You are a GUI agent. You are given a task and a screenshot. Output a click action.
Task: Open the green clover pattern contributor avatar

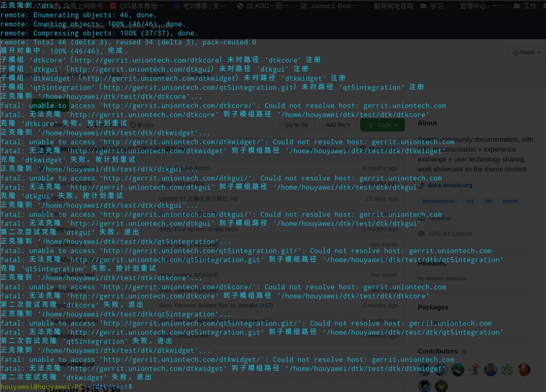pos(507,370)
